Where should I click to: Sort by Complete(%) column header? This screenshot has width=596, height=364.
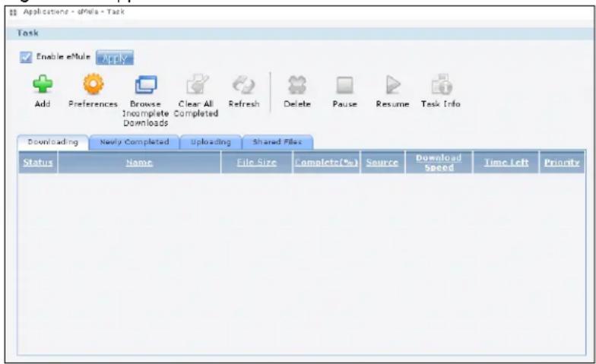[x=326, y=163]
